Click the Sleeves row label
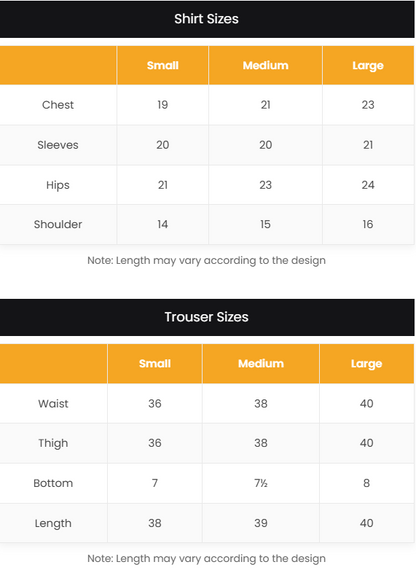Viewport: 416px width, 570px height. (58, 145)
